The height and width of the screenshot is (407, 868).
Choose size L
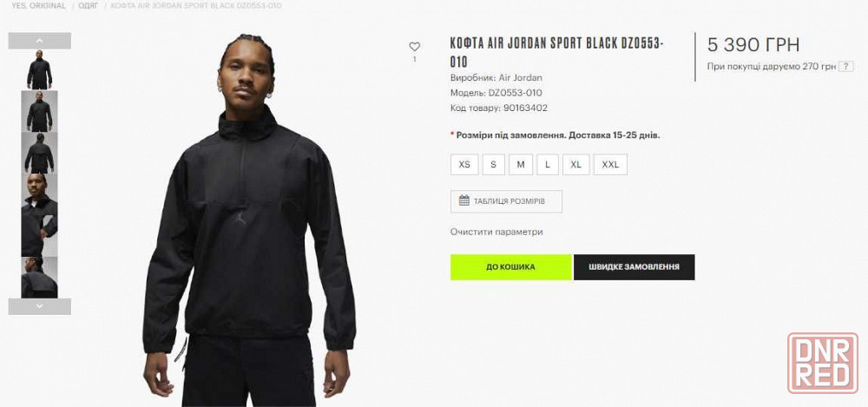pyautogui.click(x=548, y=165)
